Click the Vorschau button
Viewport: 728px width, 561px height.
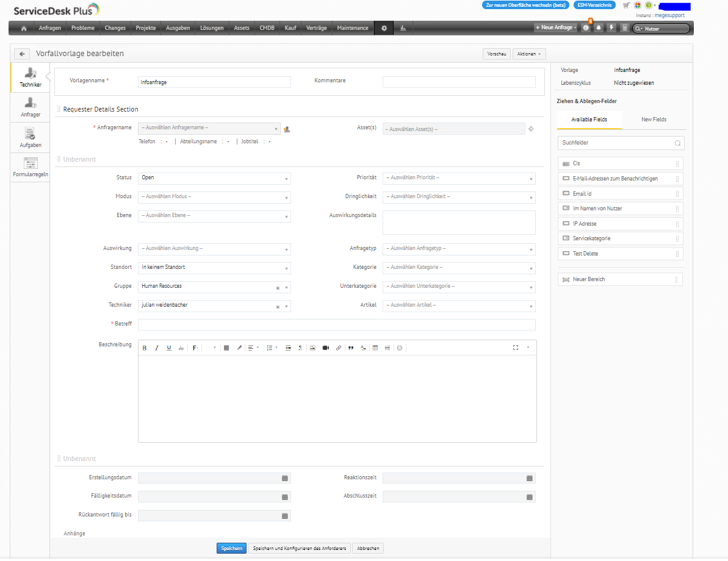click(x=496, y=54)
